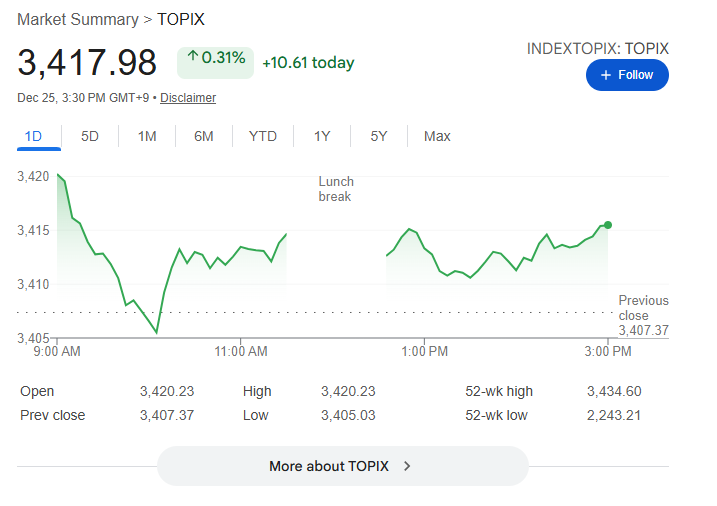Click the green endpoint dot on chart
Viewport: 717px width, 506px height.
[x=608, y=225]
